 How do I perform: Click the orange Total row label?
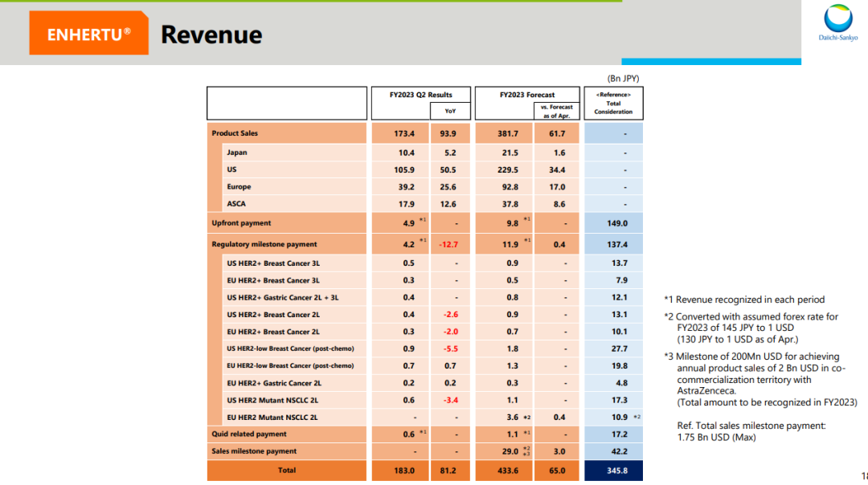[x=286, y=471]
